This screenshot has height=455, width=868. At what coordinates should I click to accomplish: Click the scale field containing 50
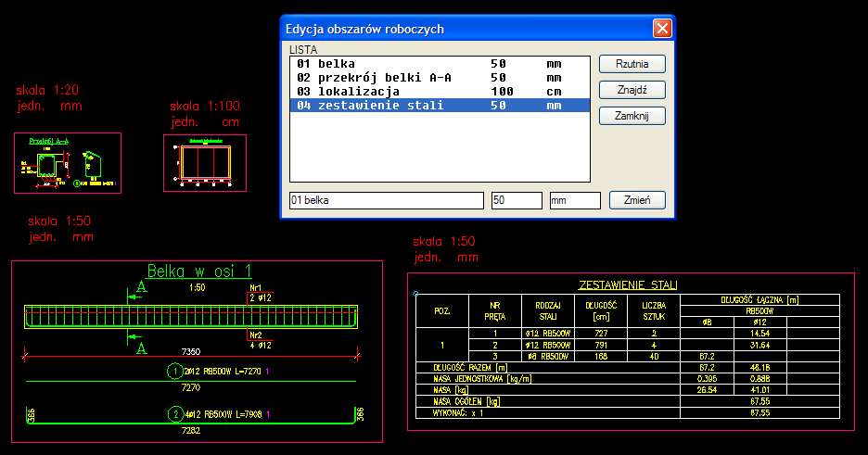[517, 200]
